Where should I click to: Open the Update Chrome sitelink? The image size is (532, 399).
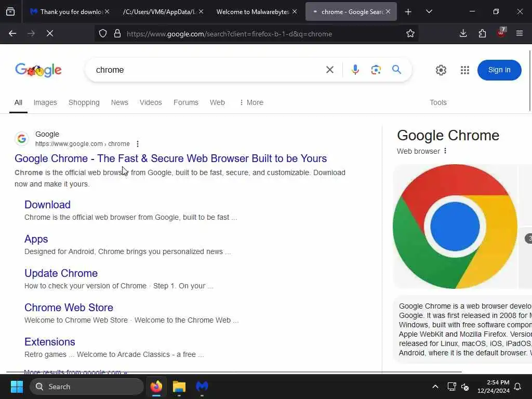point(61,273)
